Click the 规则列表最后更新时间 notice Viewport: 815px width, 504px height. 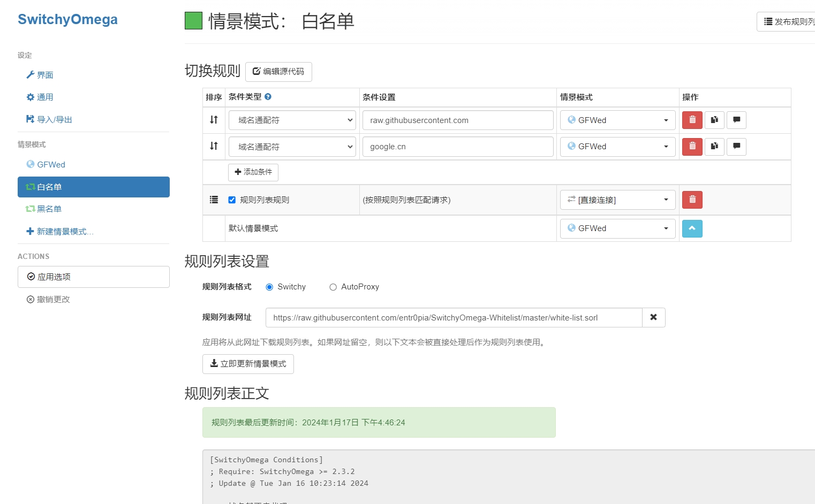(379, 422)
